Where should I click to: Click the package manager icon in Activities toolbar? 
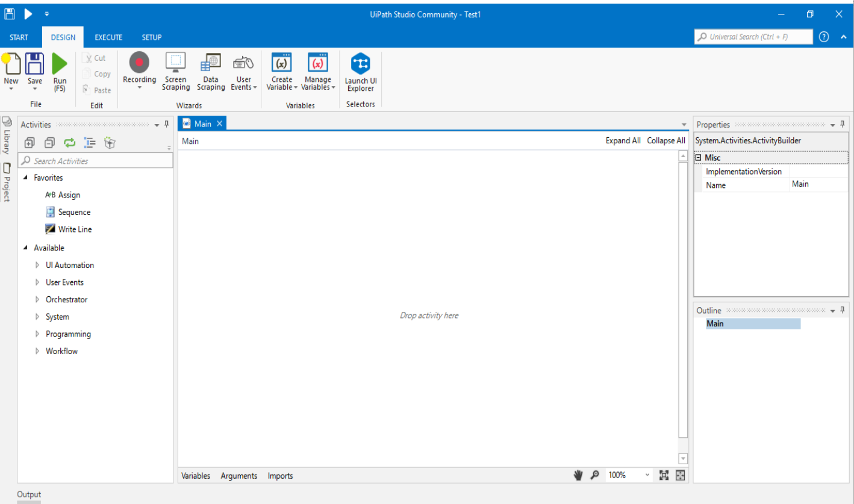coord(109,143)
